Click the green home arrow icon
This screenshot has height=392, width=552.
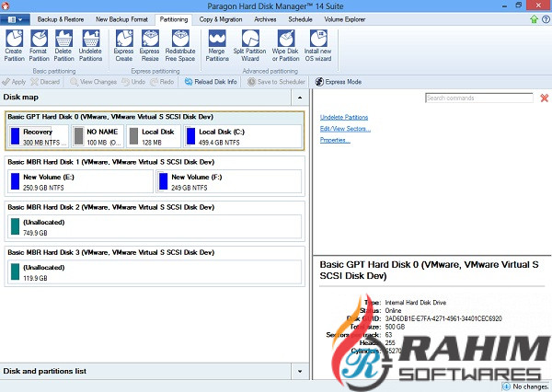[534, 19]
